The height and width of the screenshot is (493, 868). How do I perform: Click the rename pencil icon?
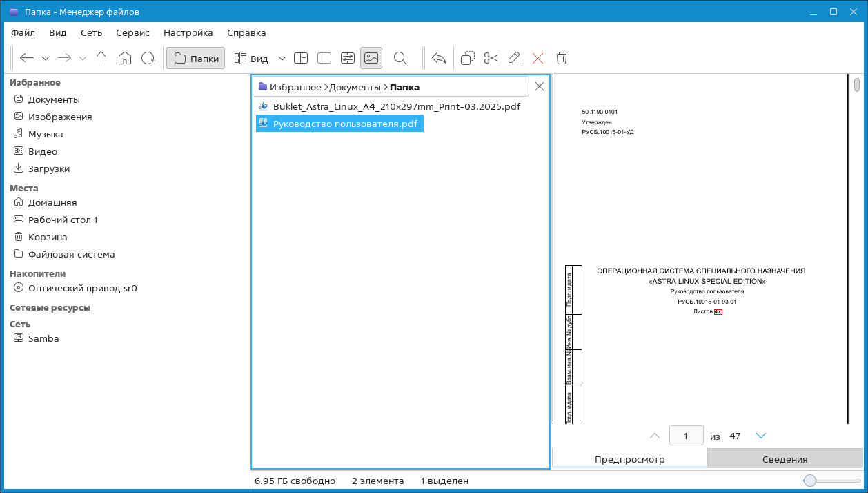click(514, 58)
